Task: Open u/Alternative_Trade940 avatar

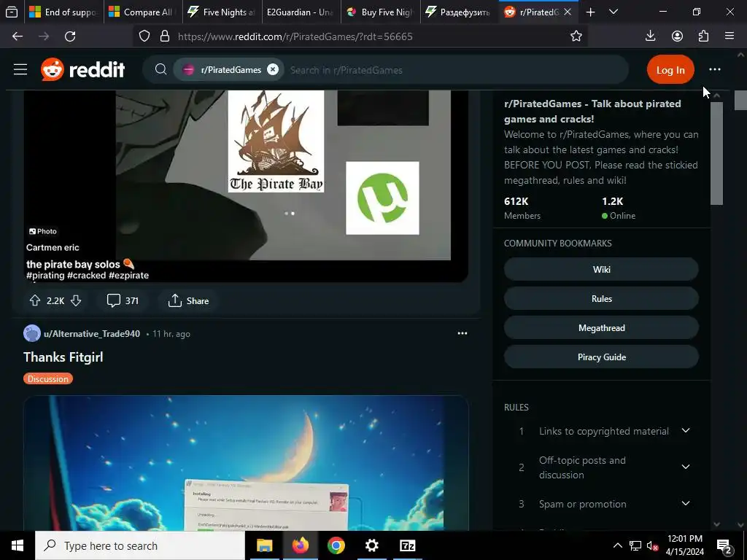Action: point(32,333)
